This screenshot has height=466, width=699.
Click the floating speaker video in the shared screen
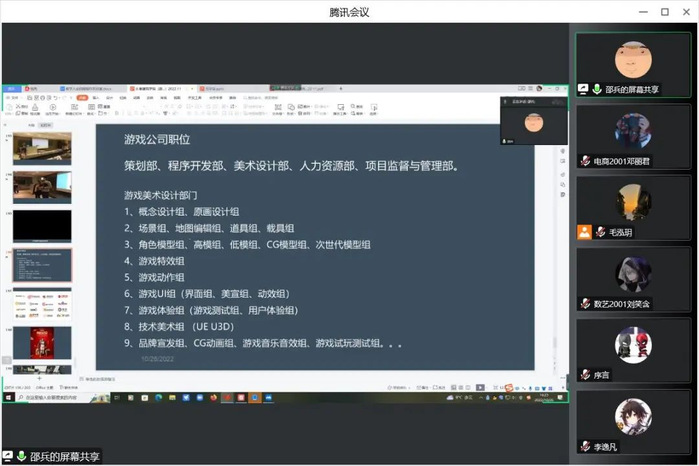(531, 123)
